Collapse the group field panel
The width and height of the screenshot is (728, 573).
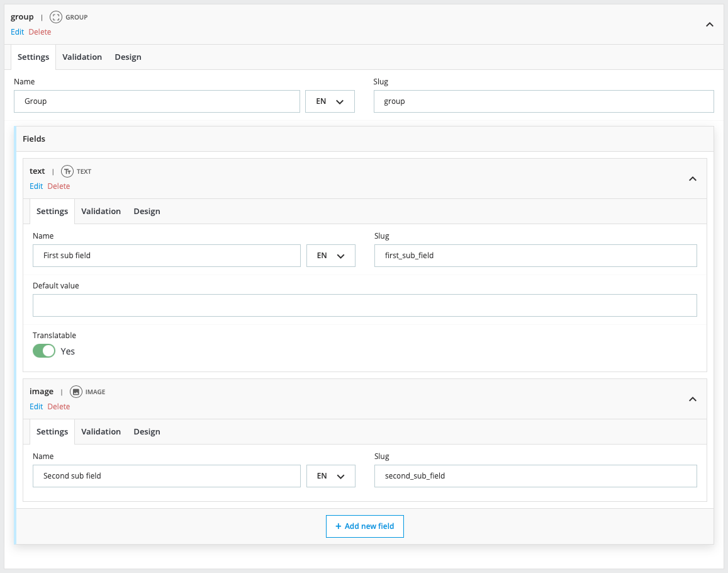[x=709, y=25]
